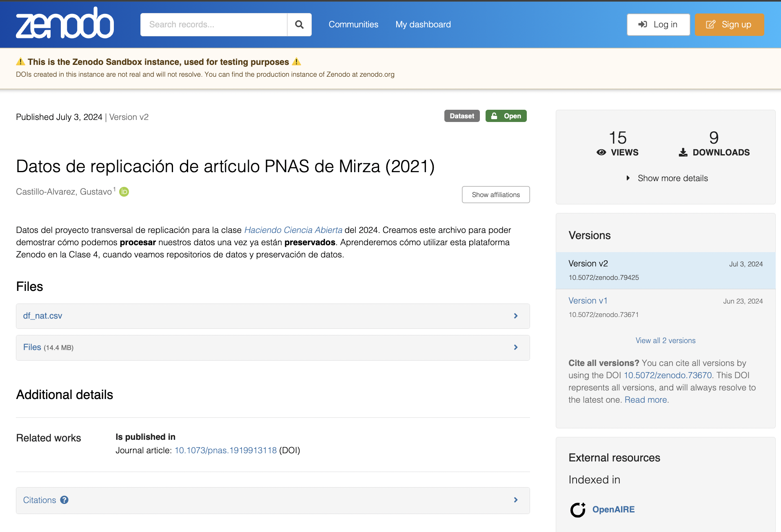The image size is (781, 532).
Task: Open the Version v1 link
Action: coord(588,301)
